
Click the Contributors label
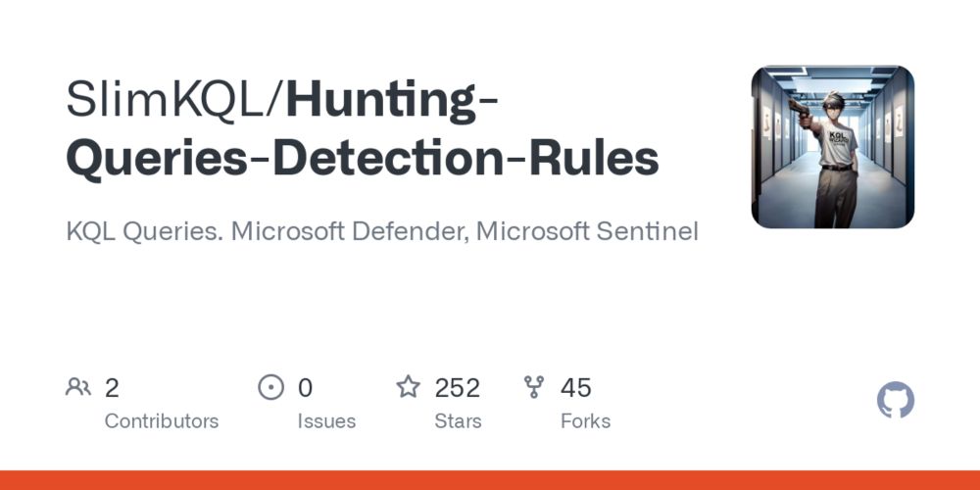click(162, 421)
